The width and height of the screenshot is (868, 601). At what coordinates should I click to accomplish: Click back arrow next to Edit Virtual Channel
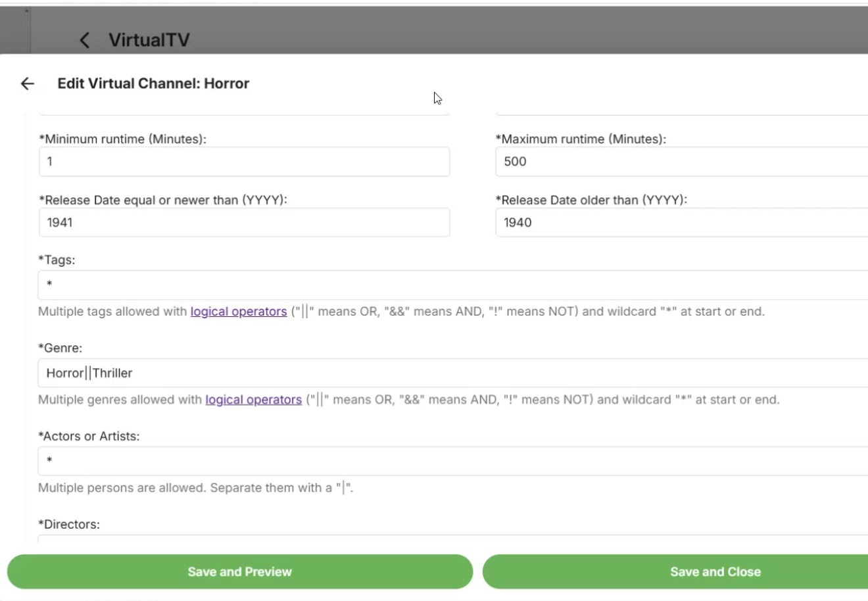[27, 84]
